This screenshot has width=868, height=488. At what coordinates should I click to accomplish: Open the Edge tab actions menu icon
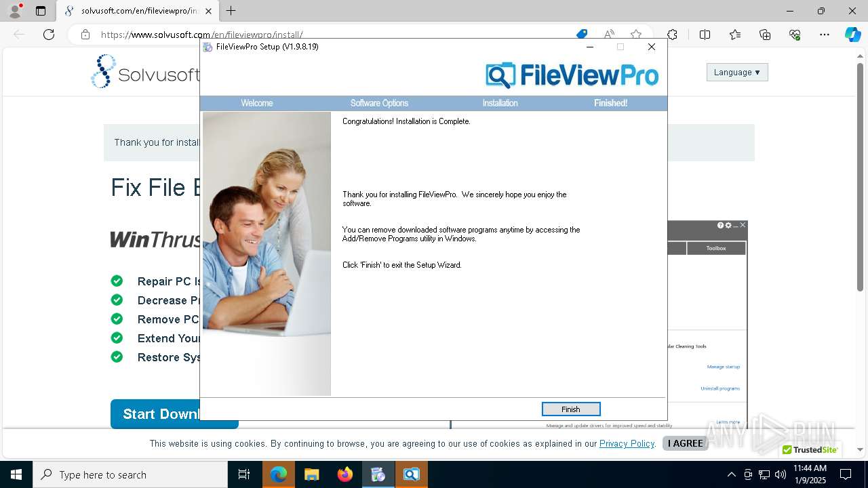[x=41, y=11]
